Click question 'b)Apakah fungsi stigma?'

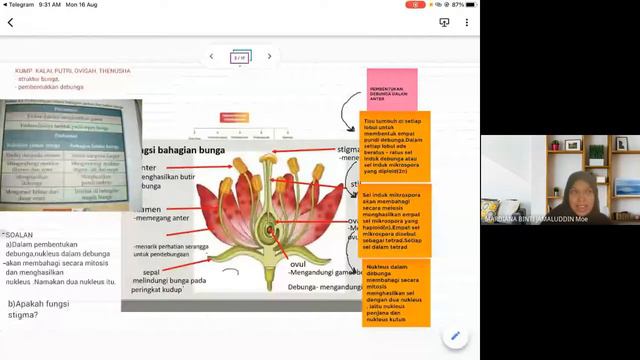point(38,309)
